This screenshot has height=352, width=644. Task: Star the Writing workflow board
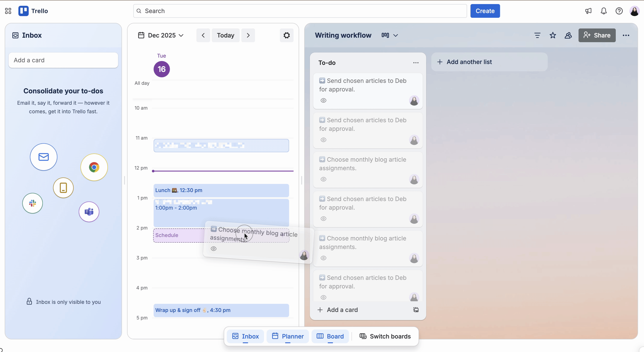[x=553, y=35]
